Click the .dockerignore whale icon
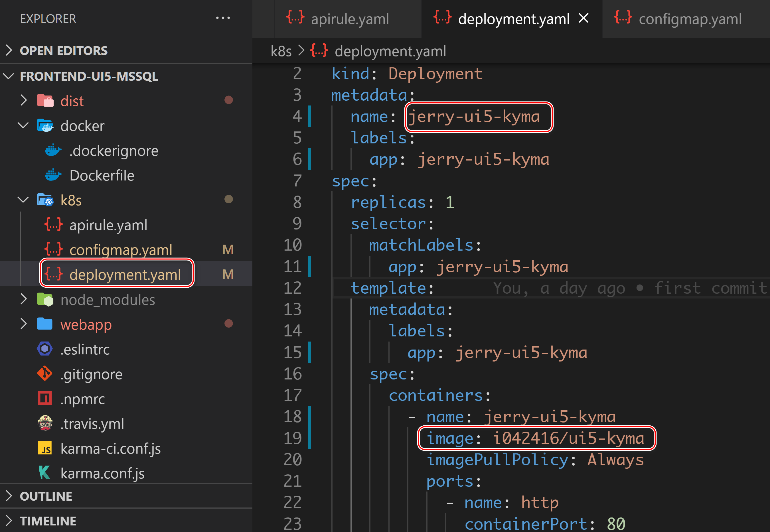The width and height of the screenshot is (770, 532). point(53,150)
